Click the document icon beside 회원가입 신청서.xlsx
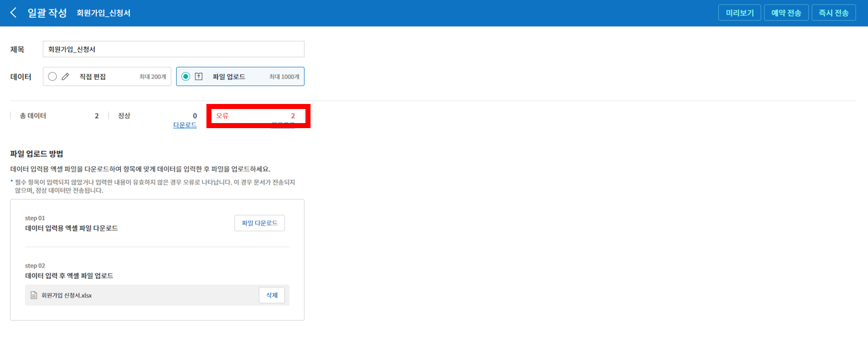Viewport: 868px width, 349px height. [x=34, y=295]
